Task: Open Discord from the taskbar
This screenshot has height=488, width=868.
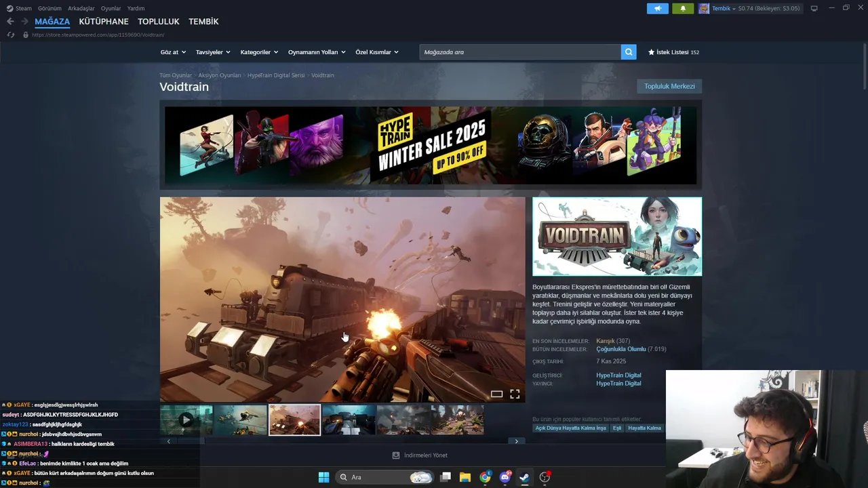Action: click(505, 477)
